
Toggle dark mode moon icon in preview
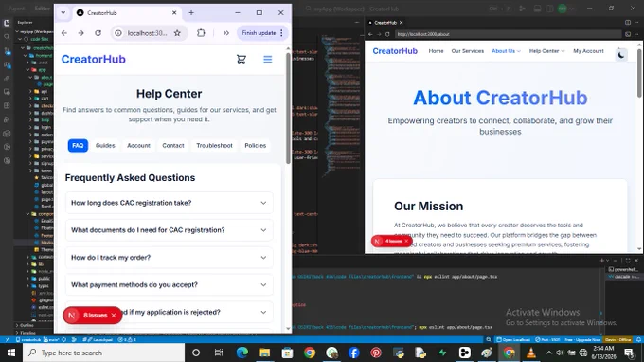[x=621, y=54]
